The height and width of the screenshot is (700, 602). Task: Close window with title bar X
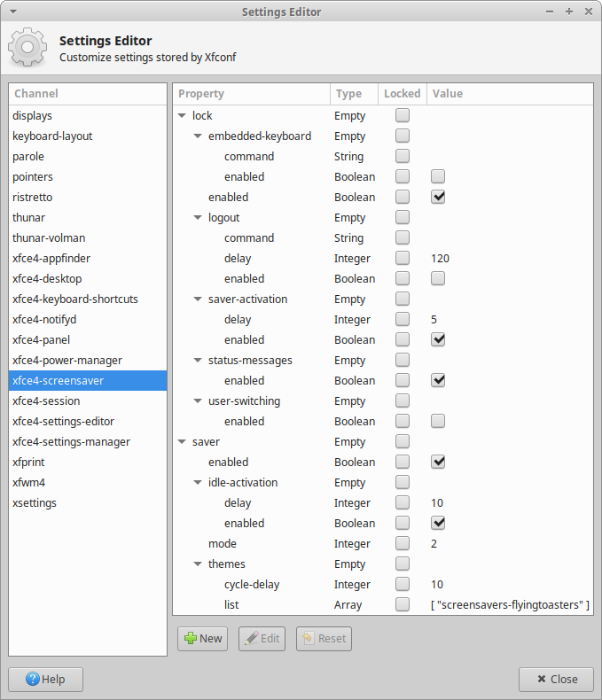click(589, 12)
